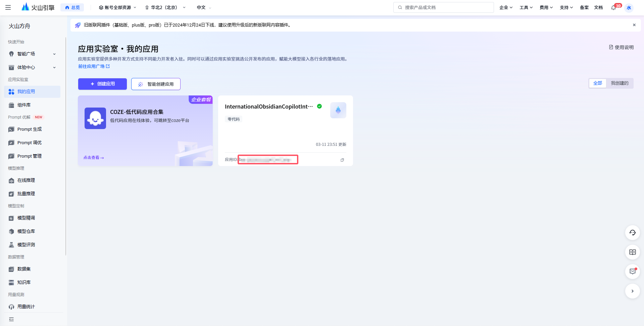Screen dimensions: 644x326
Task: Open the customer service headset button
Action: pos(633,233)
